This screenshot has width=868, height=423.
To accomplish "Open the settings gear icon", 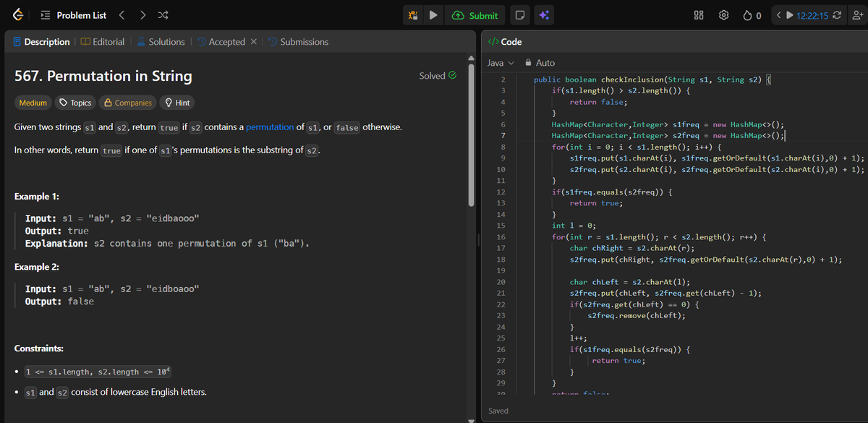I will coord(723,15).
